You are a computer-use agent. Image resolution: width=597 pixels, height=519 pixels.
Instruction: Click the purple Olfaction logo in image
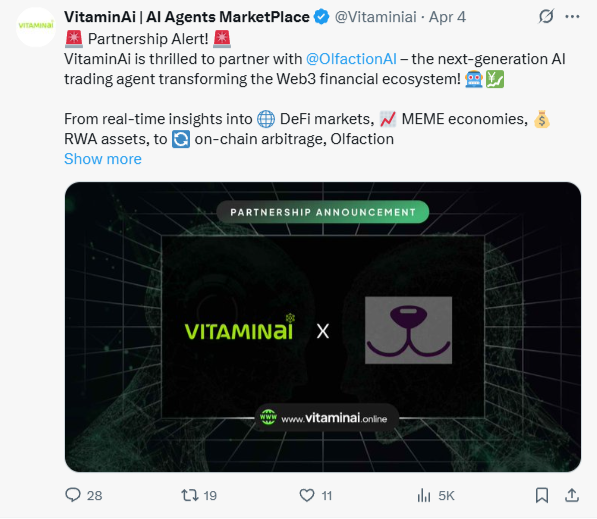click(409, 330)
